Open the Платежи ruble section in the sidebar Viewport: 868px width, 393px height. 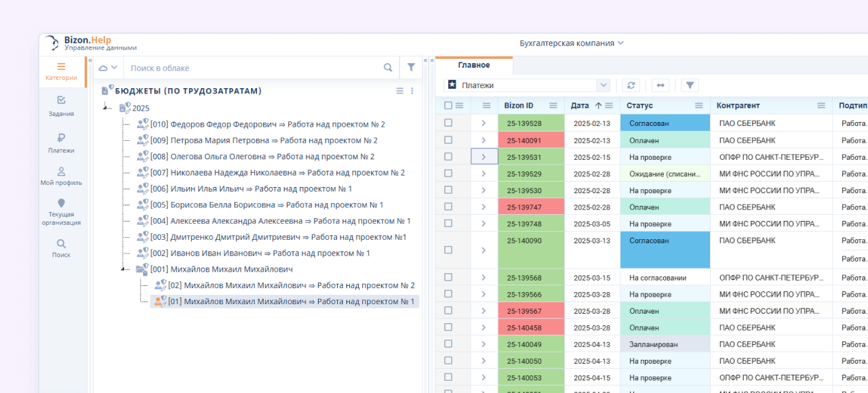(x=62, y=142)
